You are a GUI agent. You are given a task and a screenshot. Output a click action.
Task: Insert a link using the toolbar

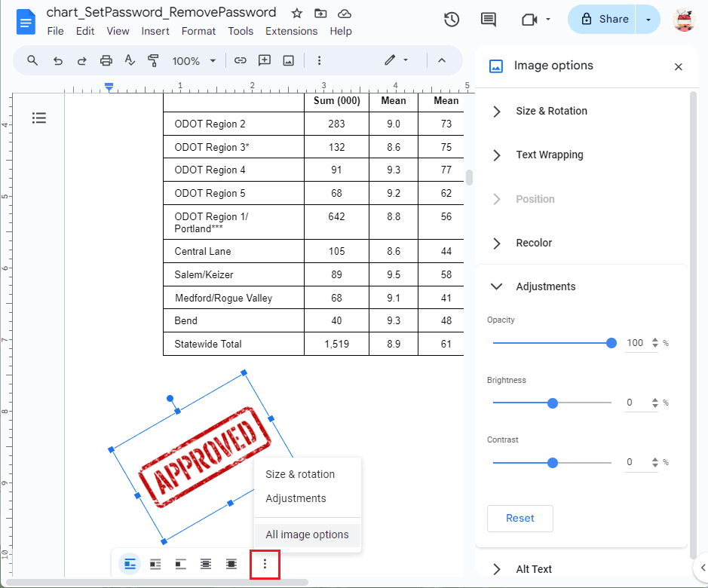click(241, 60)
